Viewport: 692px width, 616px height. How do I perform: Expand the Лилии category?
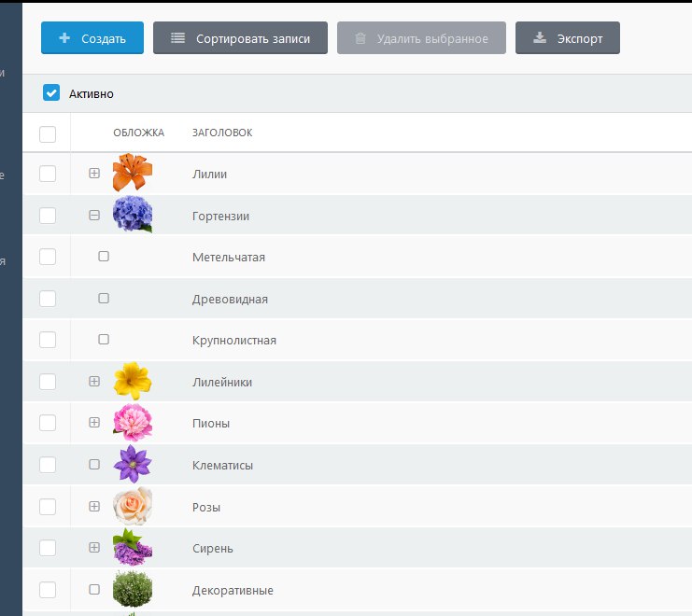point(94,173)
